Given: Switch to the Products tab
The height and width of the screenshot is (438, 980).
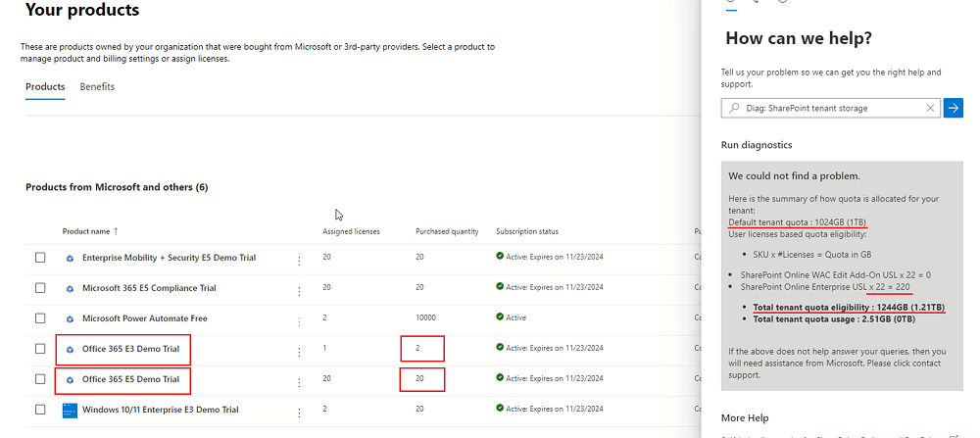Looking at the screenshot, I should (45, 87).
